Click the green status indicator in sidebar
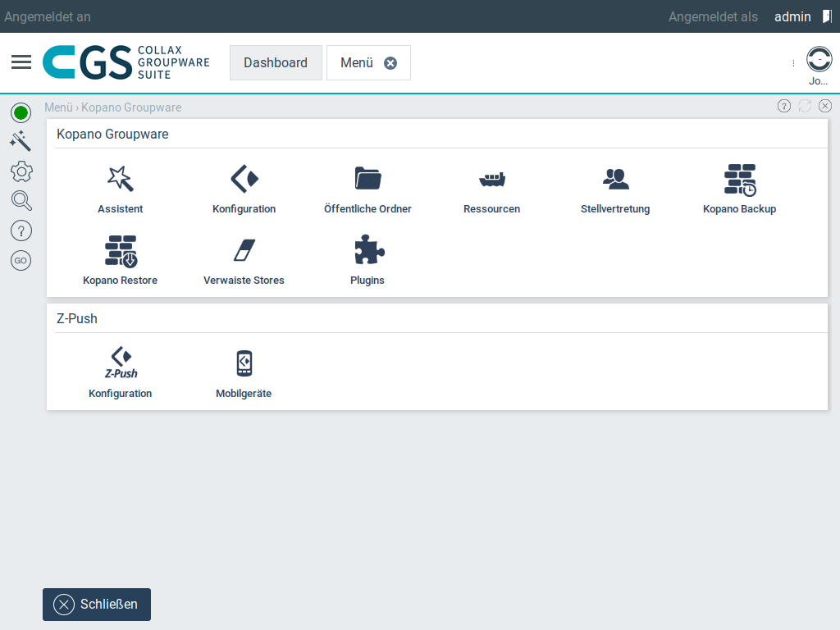The width and height of the screenshot is (840, 630). [21, 113]
